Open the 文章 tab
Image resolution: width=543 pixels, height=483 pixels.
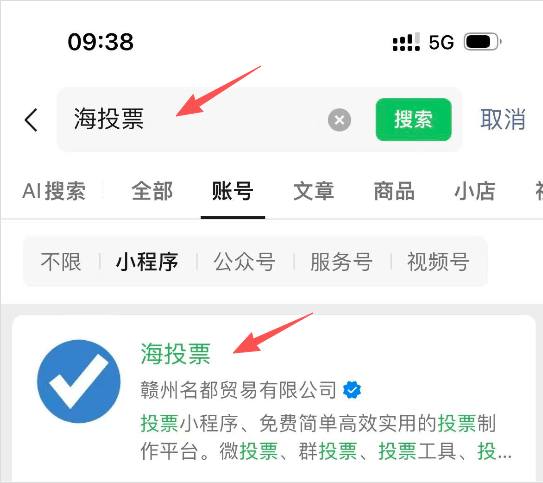point(314,191)
